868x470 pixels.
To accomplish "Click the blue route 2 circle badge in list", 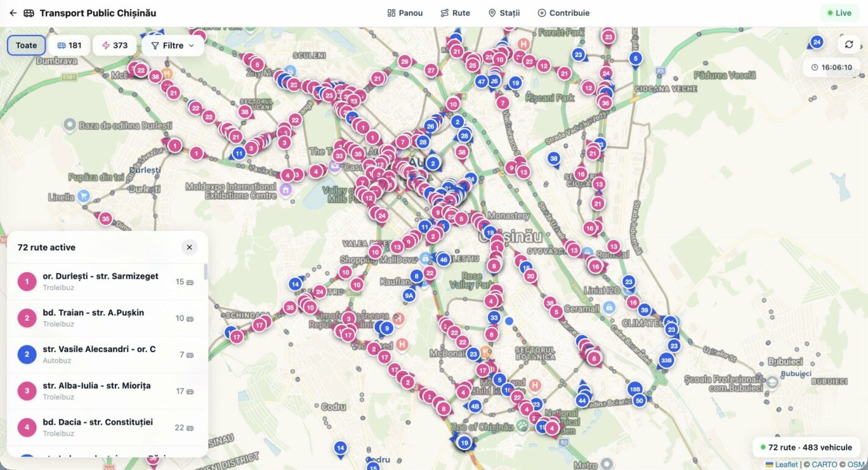I will click(27, 354).
